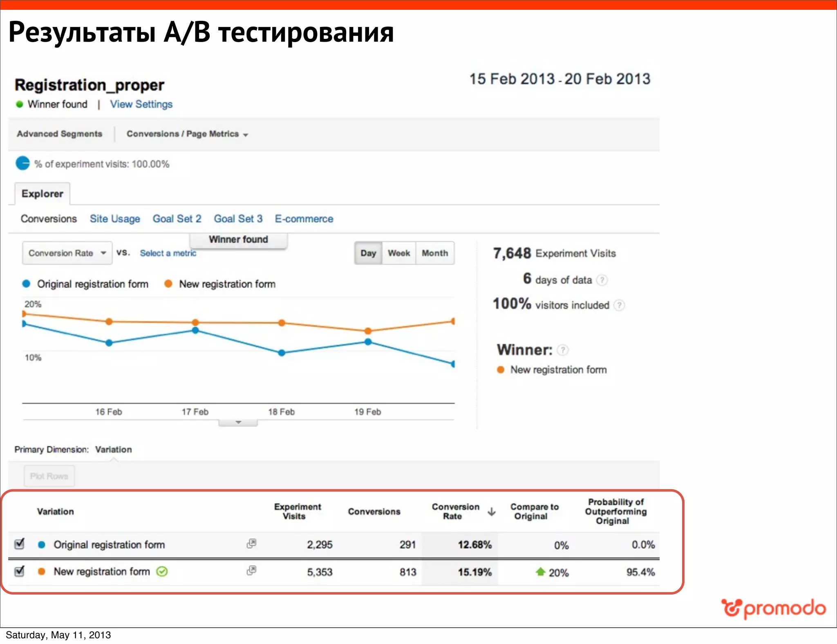Click the 291 conversions cell
Image resolution: width=837 pixels, height=644 pixels.
pyautogui.click(x=408, y=545)
